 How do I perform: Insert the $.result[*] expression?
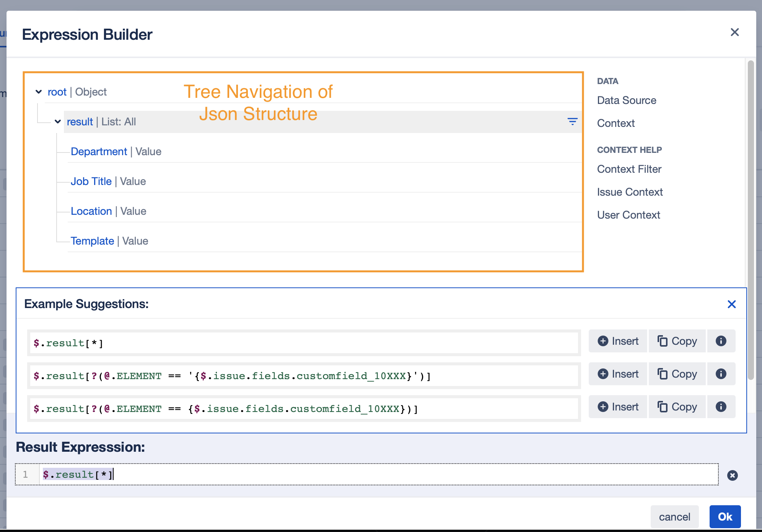click(617, 341)
